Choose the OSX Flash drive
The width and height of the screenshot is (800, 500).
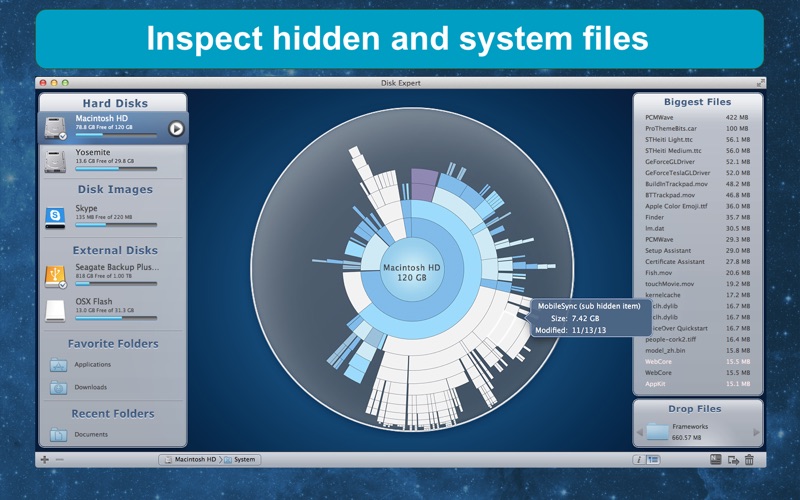tap(56, 311)
